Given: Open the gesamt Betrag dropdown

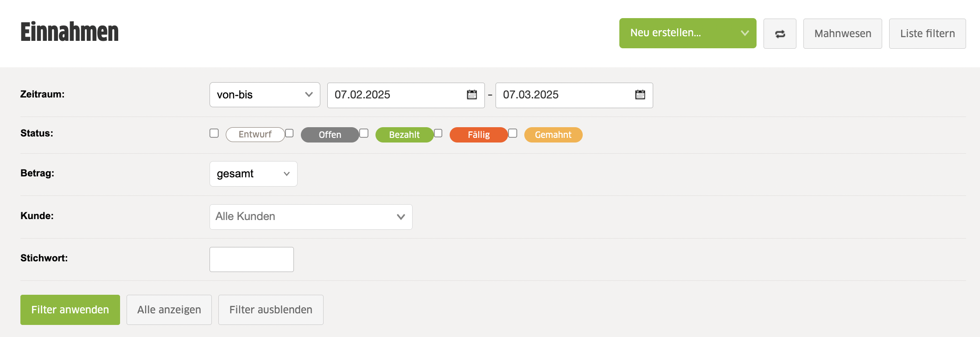Looking at the screenshot, I should [253, 174].
